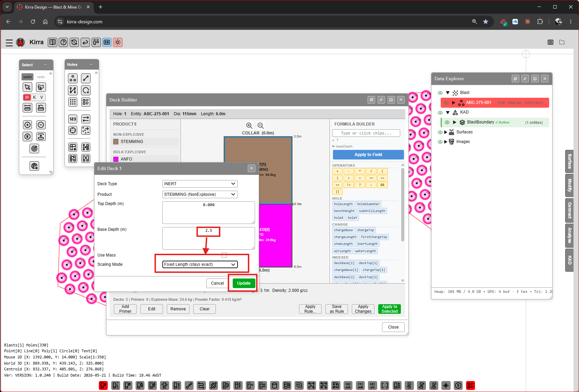The height and width of the screenshot is (392, 579).
Task: Open the Kirra hamburger main menu
Action: pos(9,43)
